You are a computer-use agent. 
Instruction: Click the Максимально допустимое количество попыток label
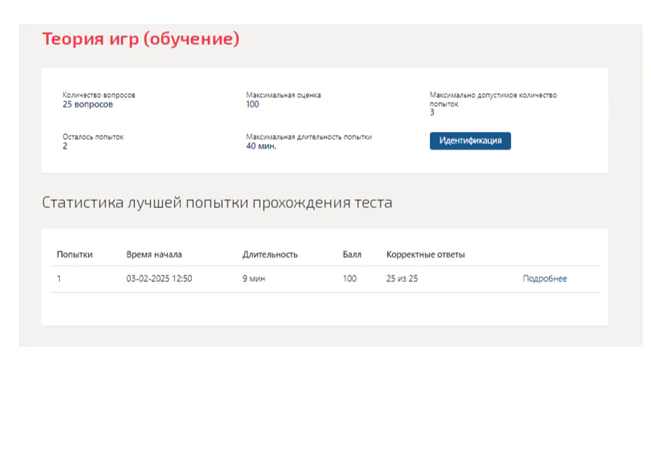pos(493,99)
